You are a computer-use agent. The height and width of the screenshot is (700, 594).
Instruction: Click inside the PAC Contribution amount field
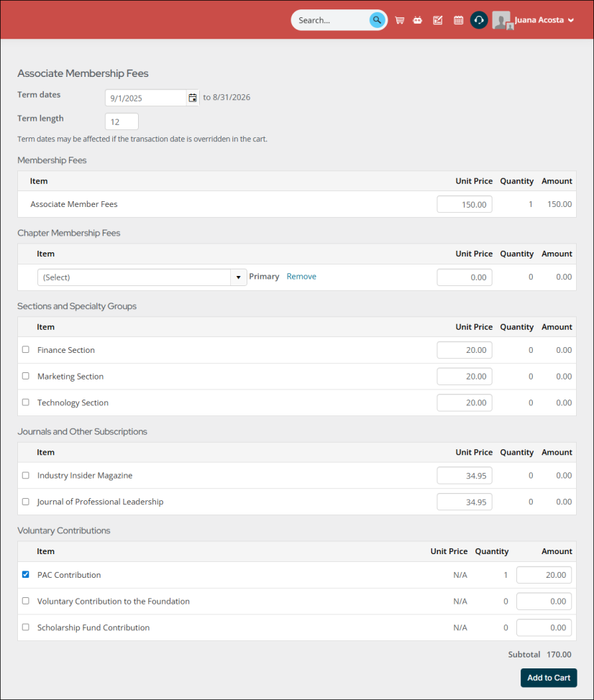pyautogui.click(x=543, y=574)
